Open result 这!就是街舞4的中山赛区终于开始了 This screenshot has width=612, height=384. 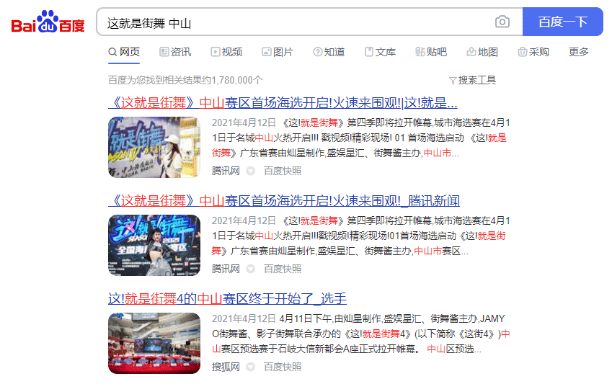pyautogui.click(x=227, y=299)
